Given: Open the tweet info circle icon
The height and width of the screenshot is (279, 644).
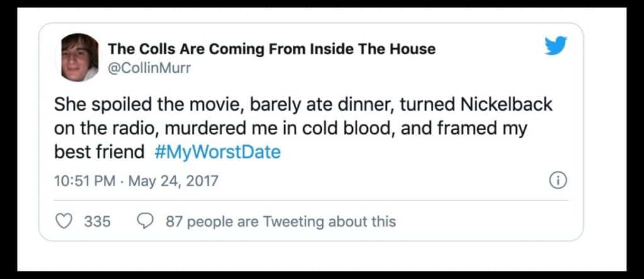Looking at the screenshot, I should pos(558,181).
